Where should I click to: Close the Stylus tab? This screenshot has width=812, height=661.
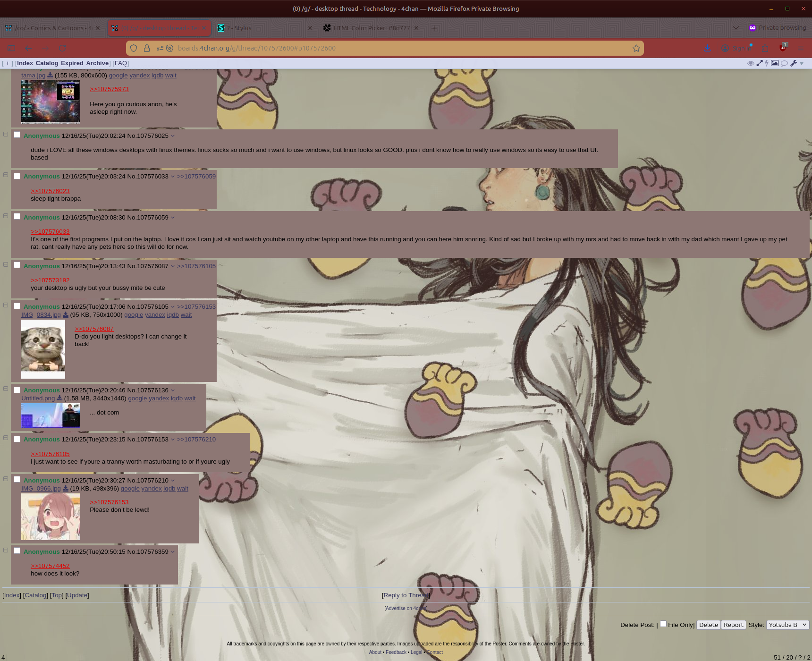[310, 28]
